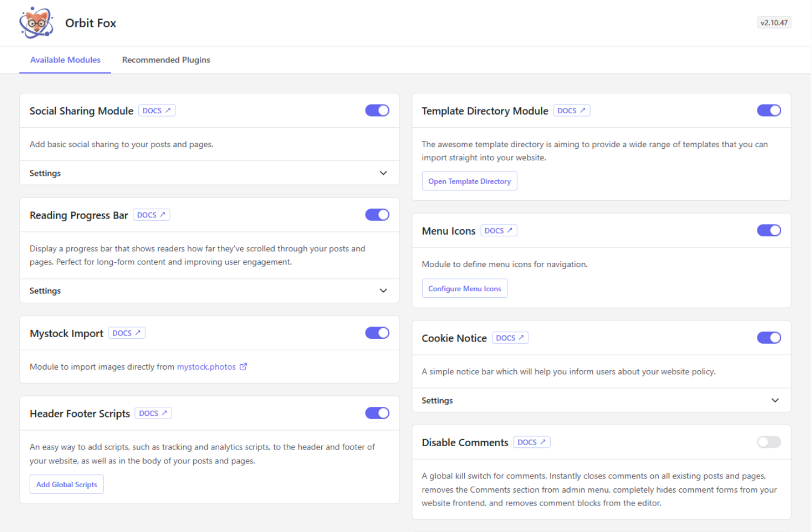This screenshot has width=812, height=532.
Task: Enable the Disable Comments module
Action: [x=769, y=442]
